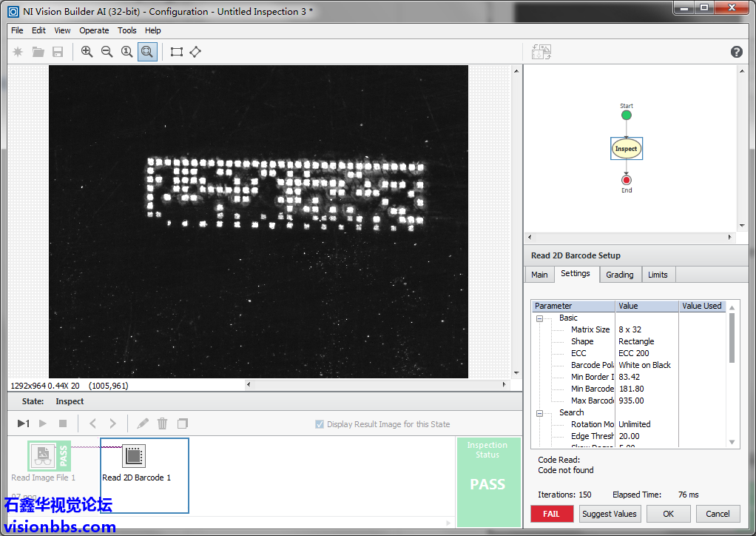The height and width of the screenshot is (536, 756).
Task: Toggle Display Result Image for this State
Action: tap(320, 424)
